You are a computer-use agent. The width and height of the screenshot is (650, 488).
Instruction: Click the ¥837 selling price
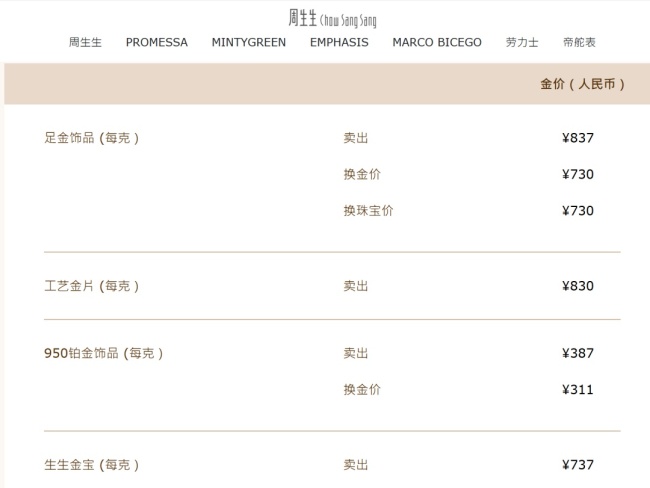(578, 138)
